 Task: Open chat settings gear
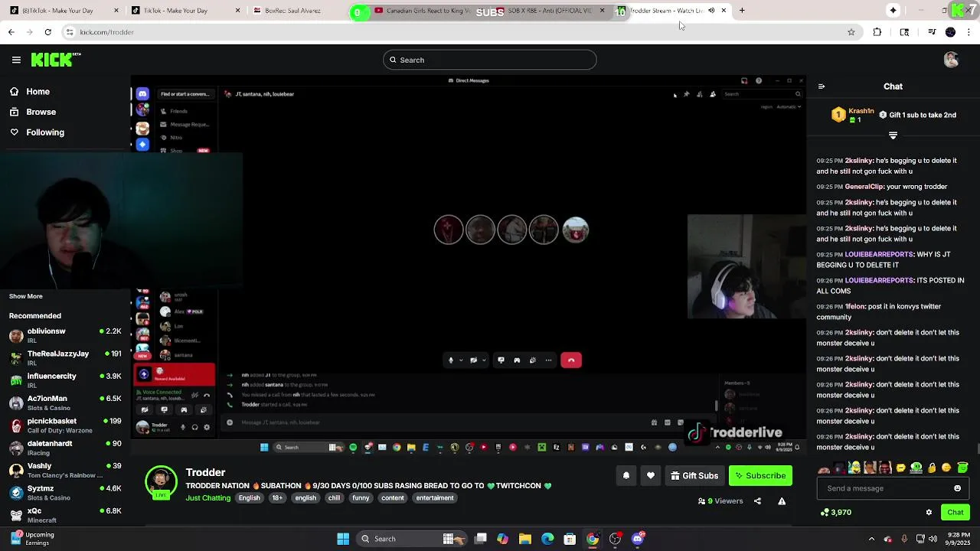[x=929, y=513]
